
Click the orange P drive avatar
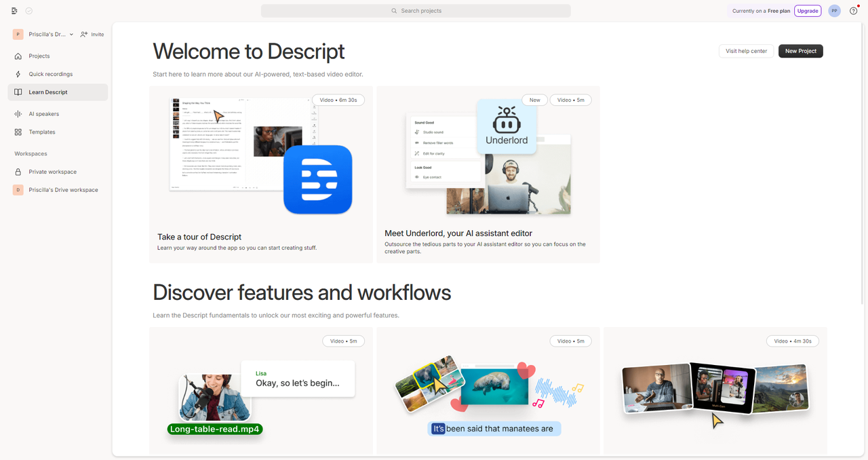(18, 34)
